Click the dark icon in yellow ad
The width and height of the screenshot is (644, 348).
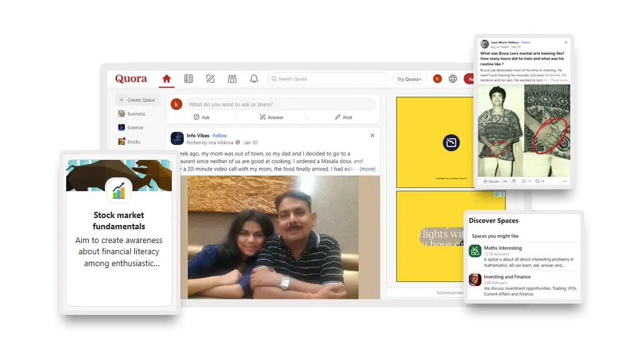451,142
